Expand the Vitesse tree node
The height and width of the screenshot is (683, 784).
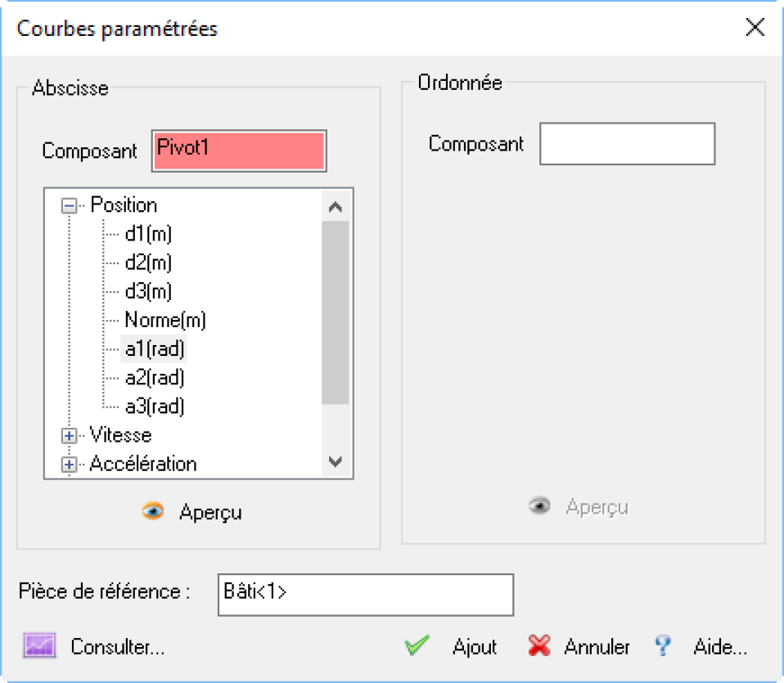(x=69, y=436)
